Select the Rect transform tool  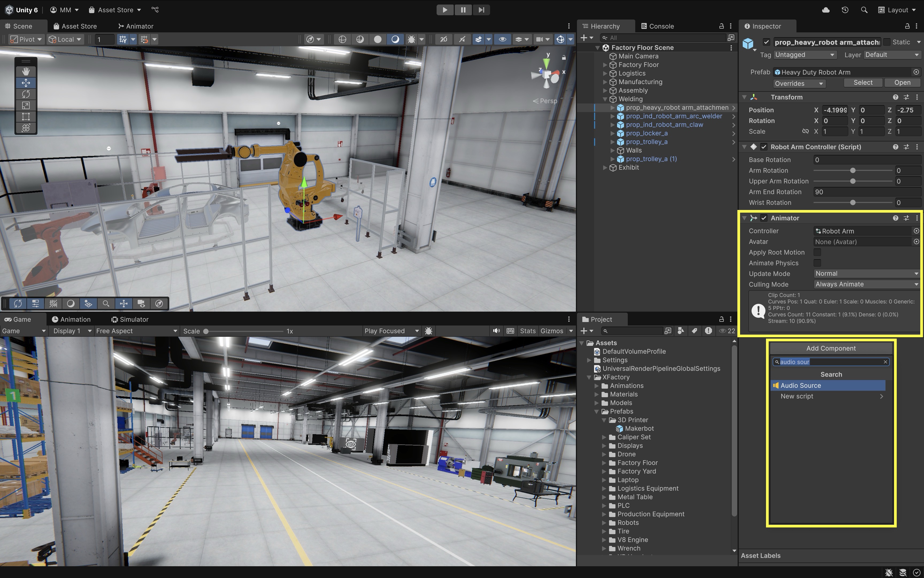click(26, 117)
